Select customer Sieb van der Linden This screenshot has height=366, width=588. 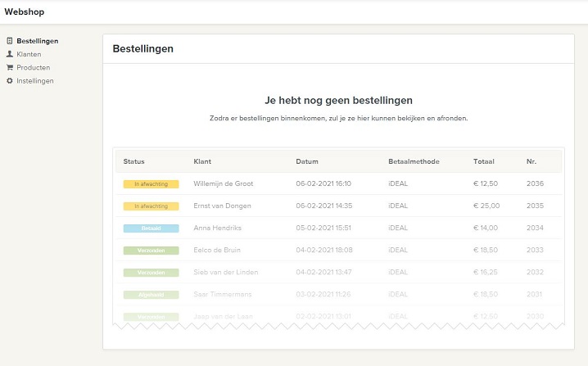pos(226,272)
